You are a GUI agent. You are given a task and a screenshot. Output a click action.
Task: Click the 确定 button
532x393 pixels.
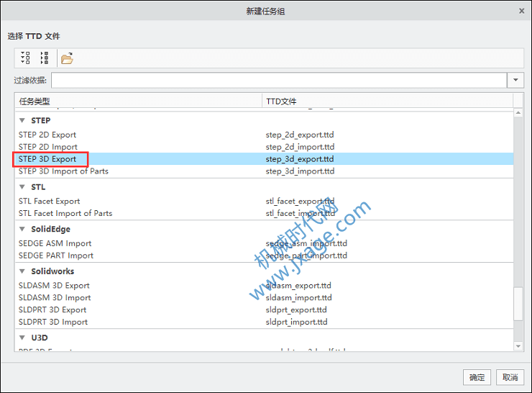[x=477, y=377]
